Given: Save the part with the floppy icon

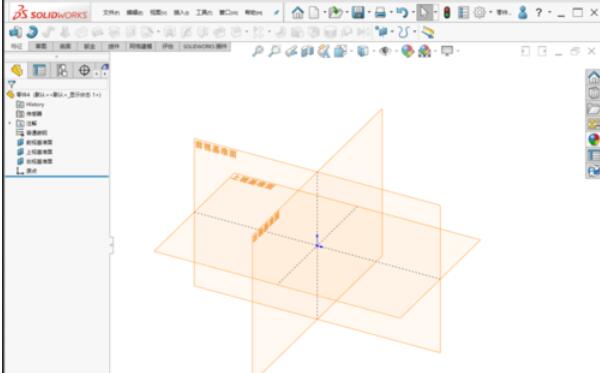Looking at the screenshot, I should pyautogui.click(x=358, y=13).
